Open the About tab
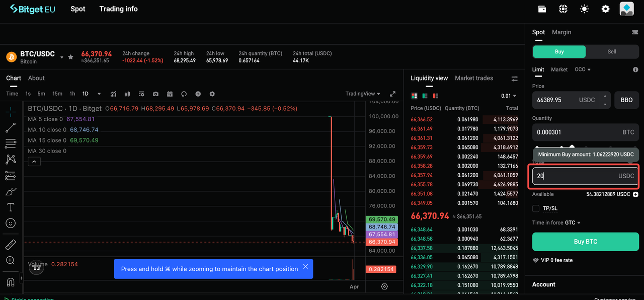Image resolution: width=644 pixels, height=300 pixels. (36, 78)
